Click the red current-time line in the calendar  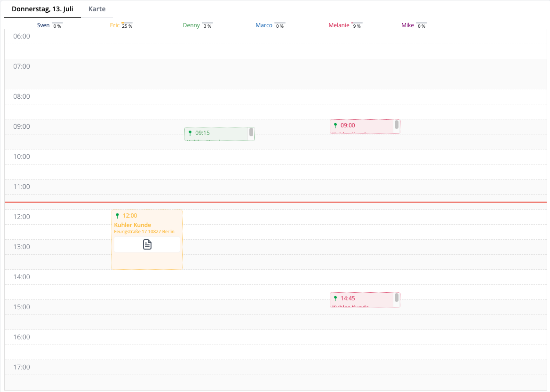pyautogui.click(x=275, y=202)
